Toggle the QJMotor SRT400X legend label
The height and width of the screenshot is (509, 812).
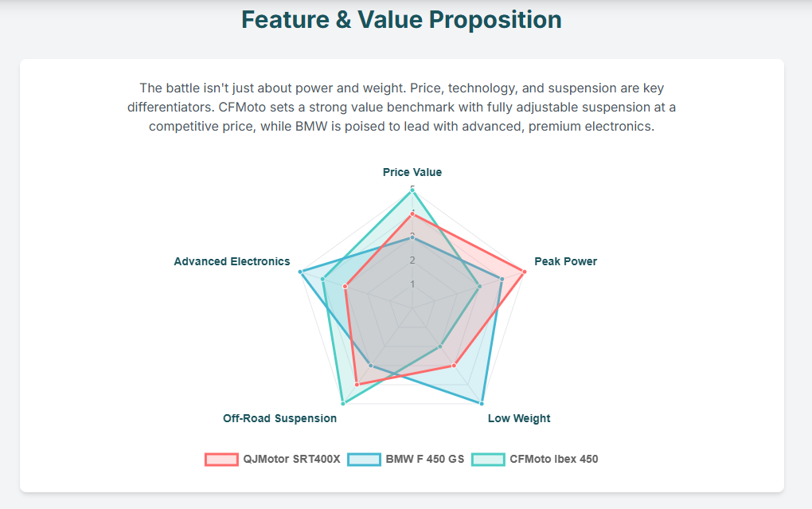[x=291, y=459]
